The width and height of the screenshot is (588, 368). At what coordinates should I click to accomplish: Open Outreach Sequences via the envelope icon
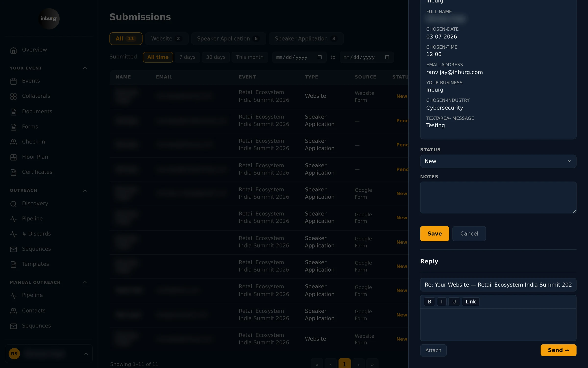[x=13, y=249]
